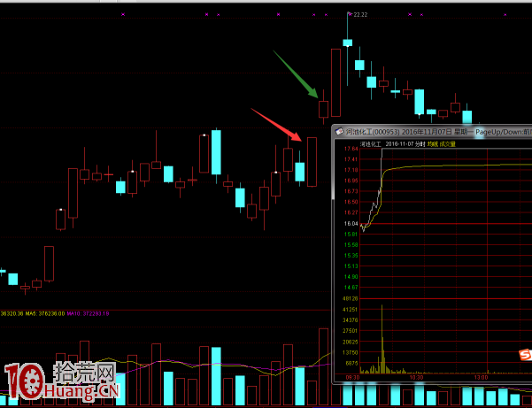Click the 16.73 price axis label
The width and height of the screenshot is (532, 408).
[351, 191]
